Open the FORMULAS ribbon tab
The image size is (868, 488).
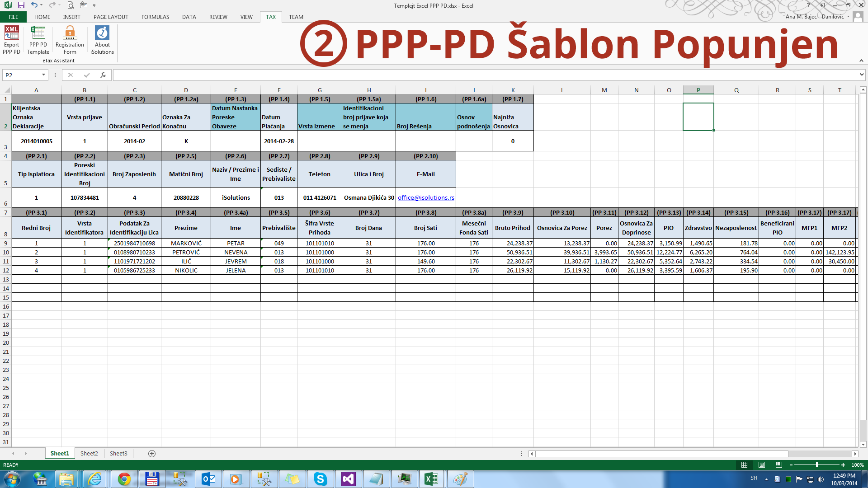tap(155, 17)
